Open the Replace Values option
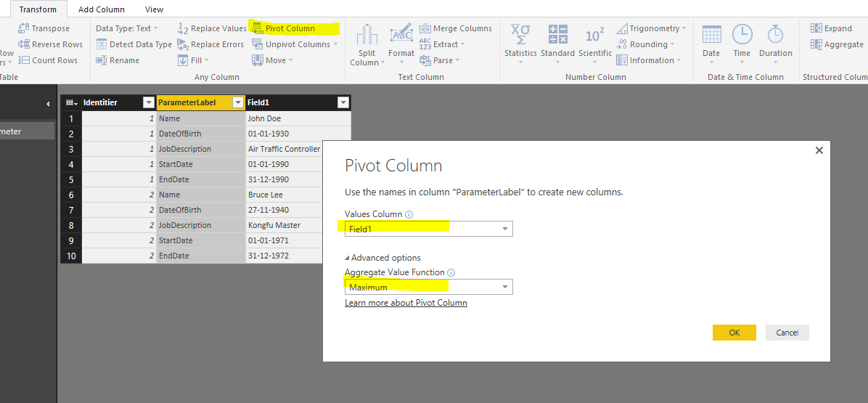 point(212,28)
